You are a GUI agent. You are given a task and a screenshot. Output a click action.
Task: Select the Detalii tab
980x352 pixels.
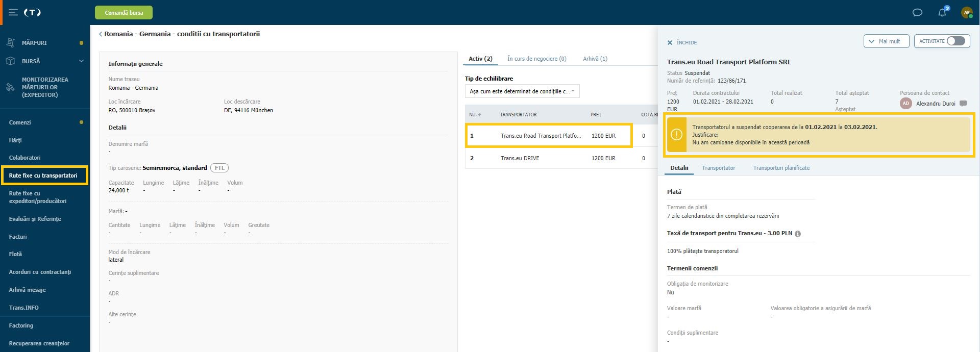[679, 168]
